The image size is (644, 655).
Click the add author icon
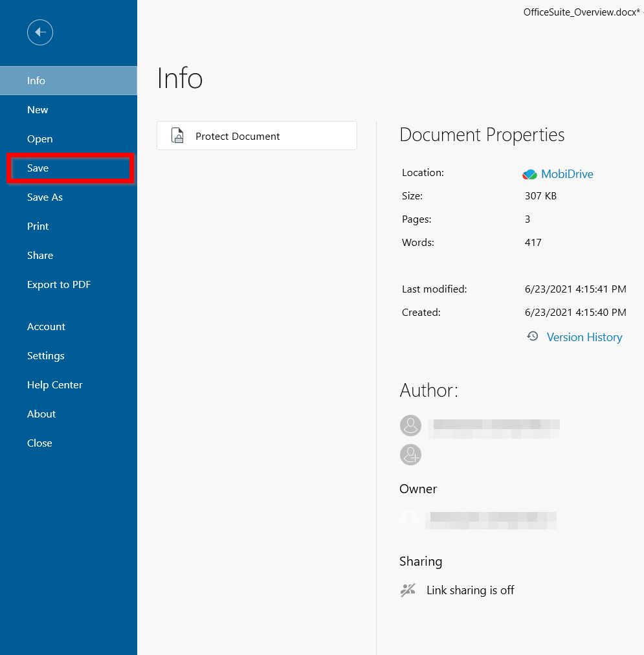coord(410,454)
